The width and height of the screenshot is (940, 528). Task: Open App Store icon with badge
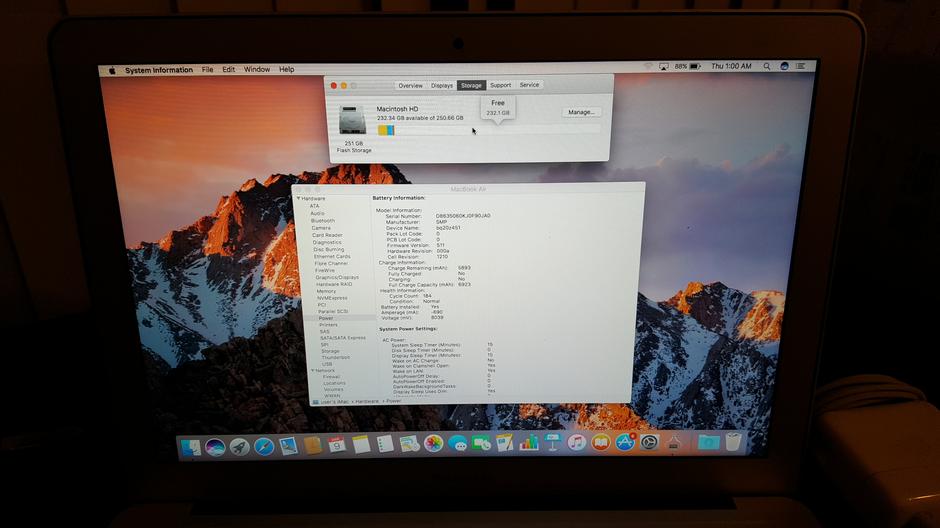625,442
